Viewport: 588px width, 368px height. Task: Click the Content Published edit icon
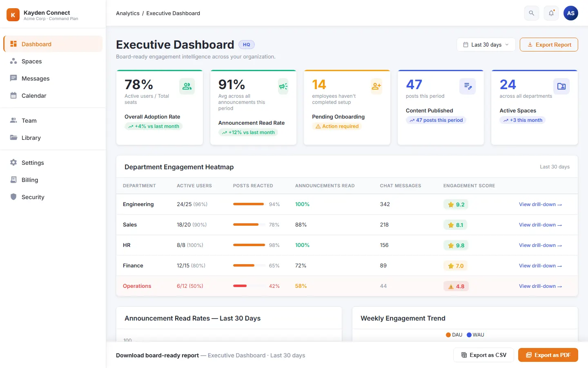[x=468, y=86]
